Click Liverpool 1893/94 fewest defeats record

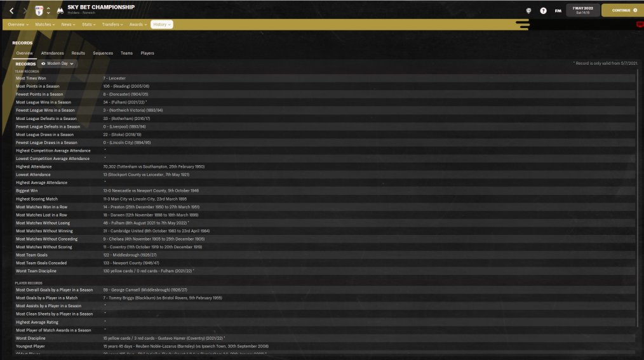124,127
